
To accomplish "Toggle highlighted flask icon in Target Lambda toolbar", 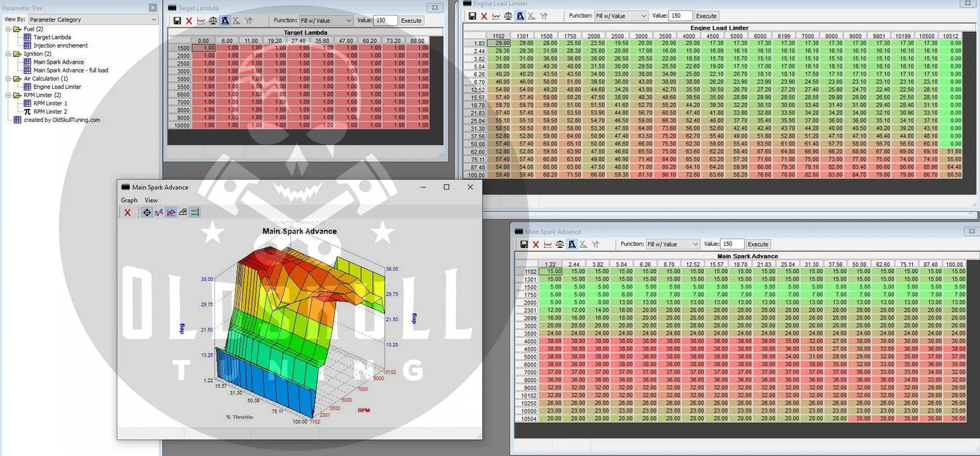I will (x=225, y=21).
